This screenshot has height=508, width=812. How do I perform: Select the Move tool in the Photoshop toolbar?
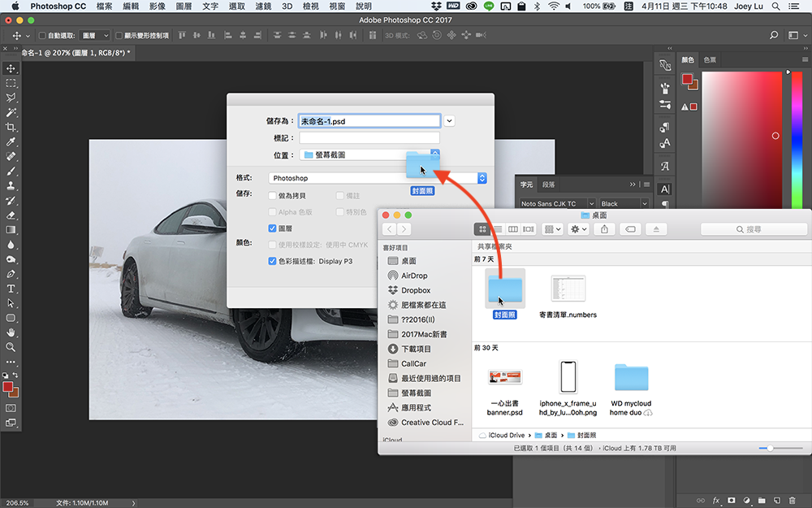pyautogui.click(x=11, y=68)
